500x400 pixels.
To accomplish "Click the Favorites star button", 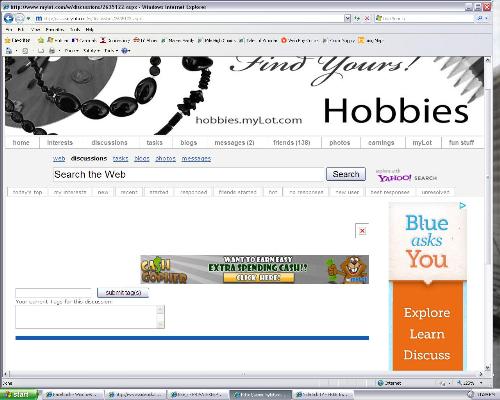I will 18,40.
